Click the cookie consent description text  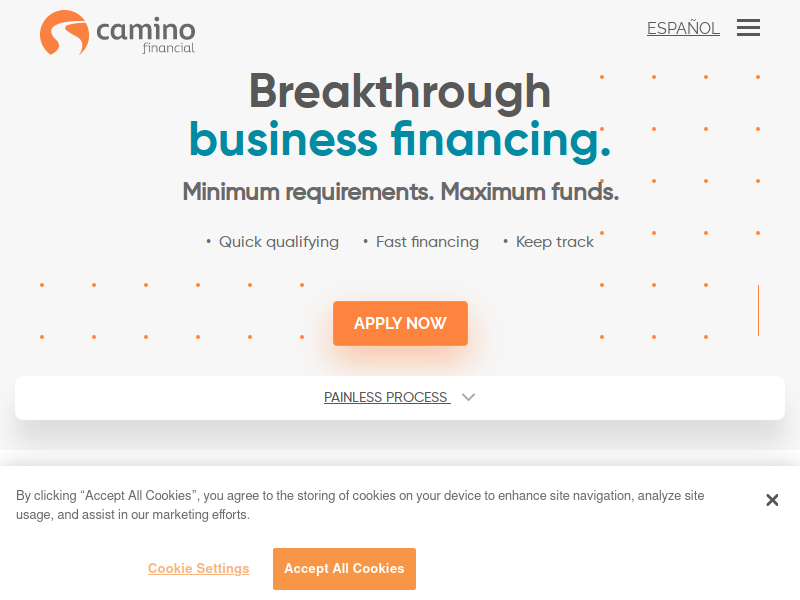tap(360, 505)
